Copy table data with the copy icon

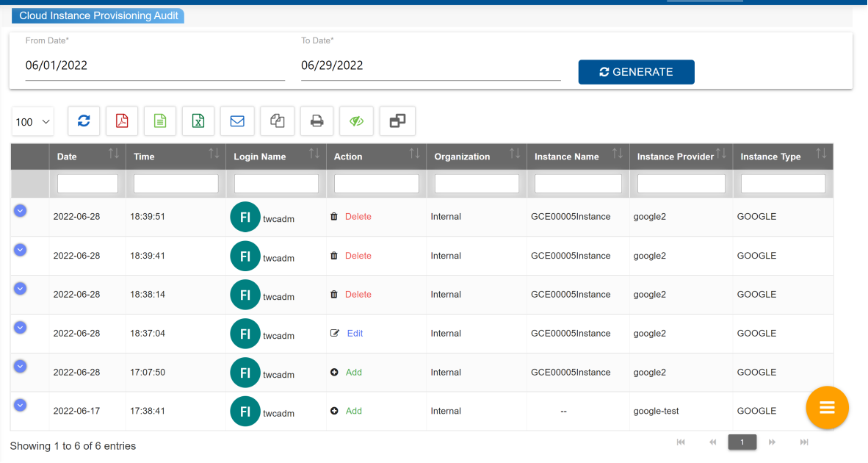tap(277, 121)
